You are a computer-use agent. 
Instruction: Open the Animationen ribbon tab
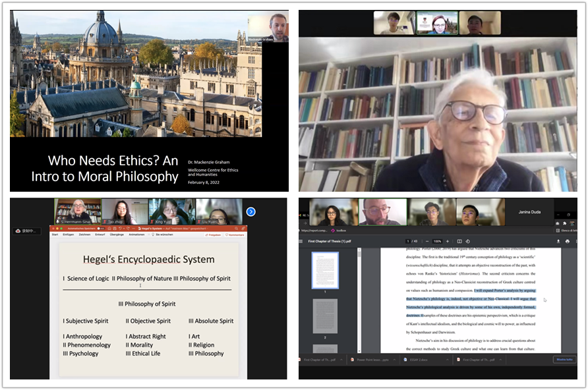tap(137, 235)
